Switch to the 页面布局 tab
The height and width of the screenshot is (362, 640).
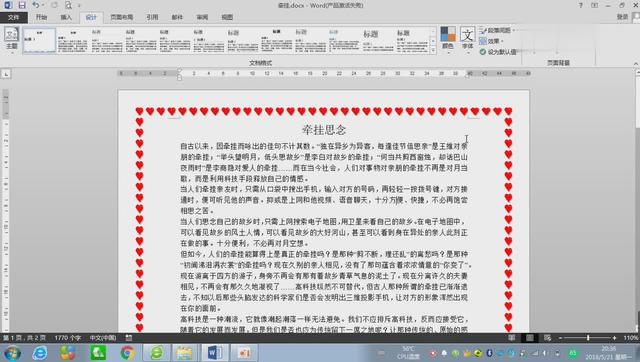(122, 17)
